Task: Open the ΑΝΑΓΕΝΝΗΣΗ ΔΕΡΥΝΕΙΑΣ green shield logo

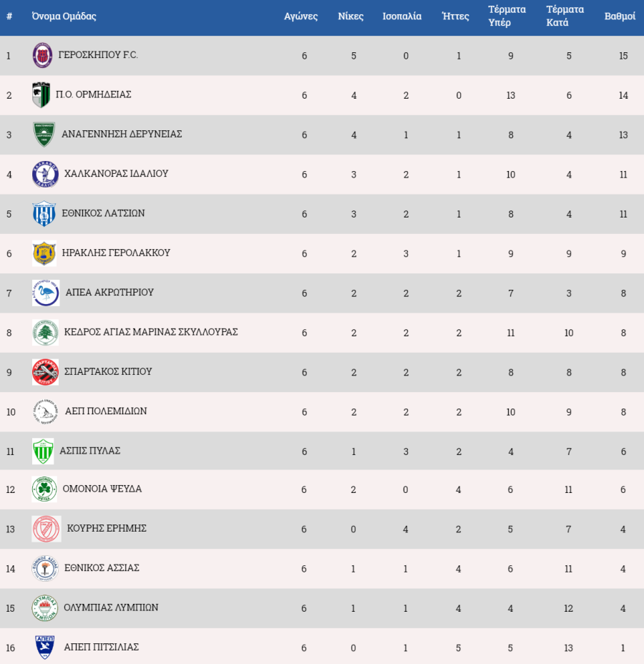Action: pos(44,135)
